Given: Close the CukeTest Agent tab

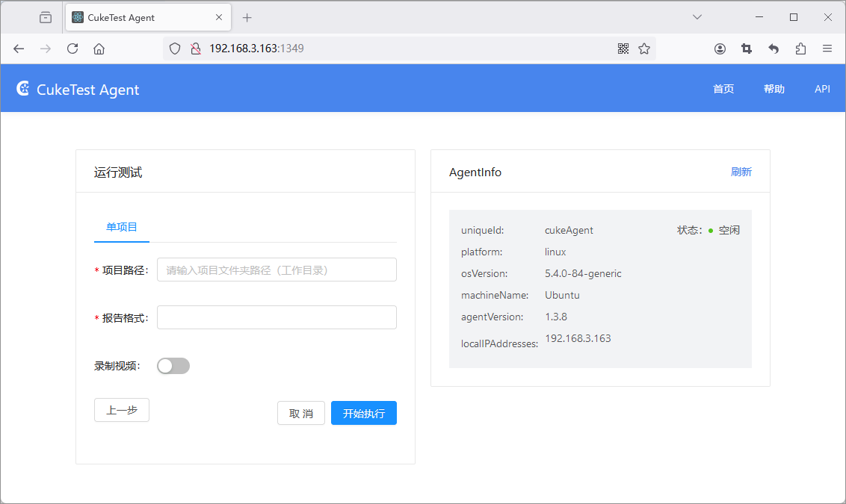Looking at the screenshot, I should point(219,17).
